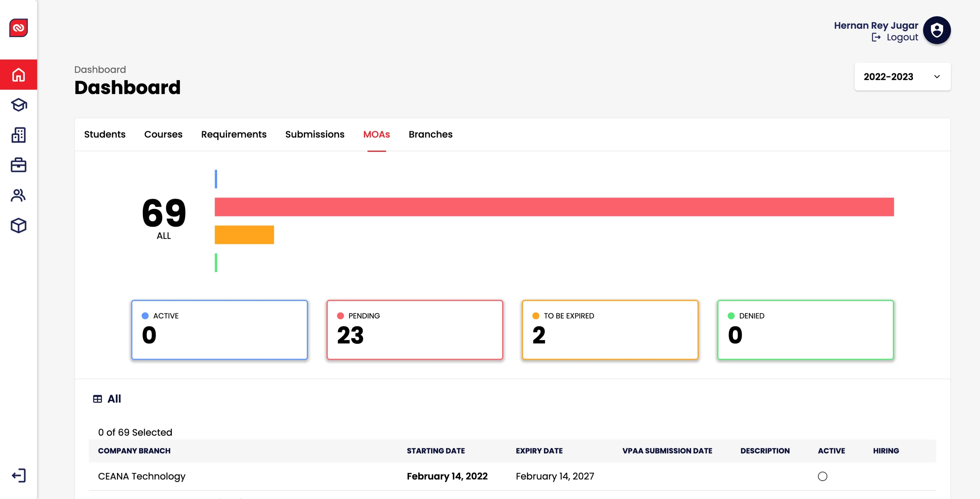Open the Dashboard home icon in sidebar
980x499 pixels.
18,75
